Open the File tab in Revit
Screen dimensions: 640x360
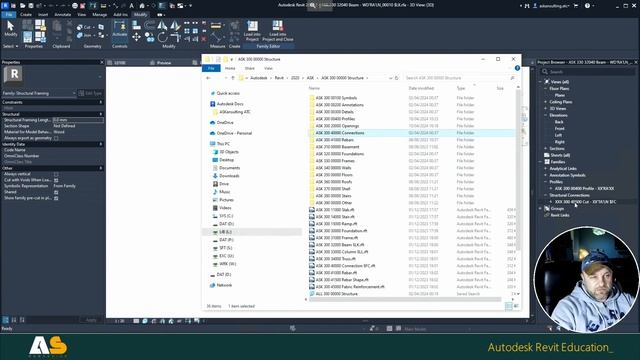click(x=9, y=15)
